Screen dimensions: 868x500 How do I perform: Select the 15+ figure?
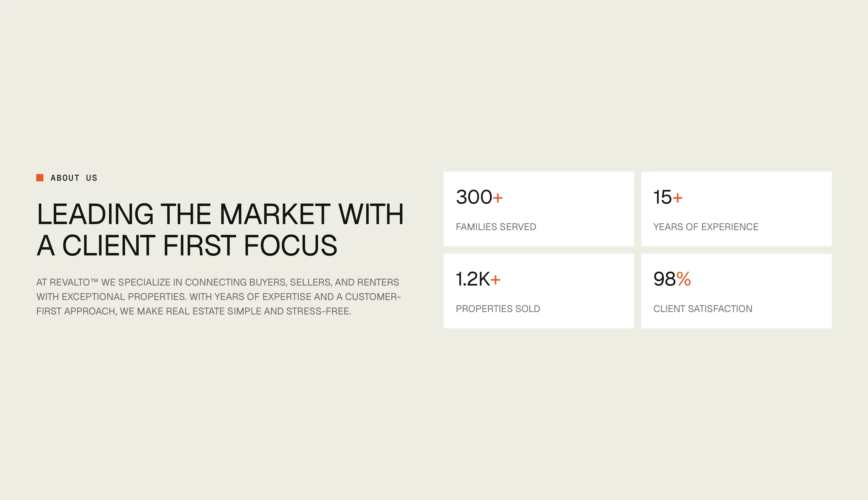[668, 197]
